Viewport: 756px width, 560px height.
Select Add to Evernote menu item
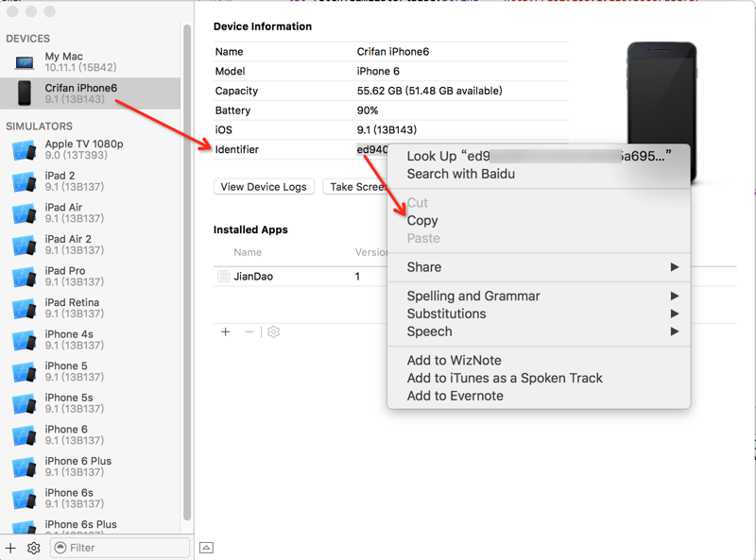455,396
